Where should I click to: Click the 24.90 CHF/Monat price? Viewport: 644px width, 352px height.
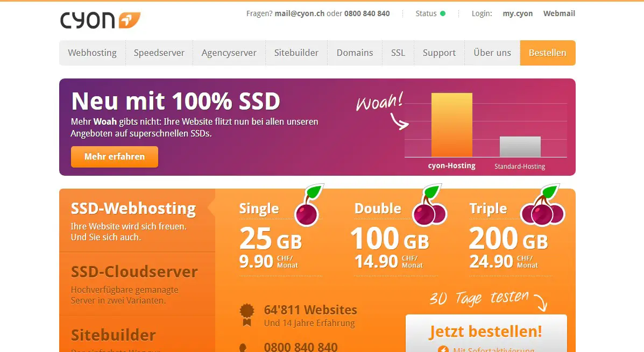pos(504,261)
